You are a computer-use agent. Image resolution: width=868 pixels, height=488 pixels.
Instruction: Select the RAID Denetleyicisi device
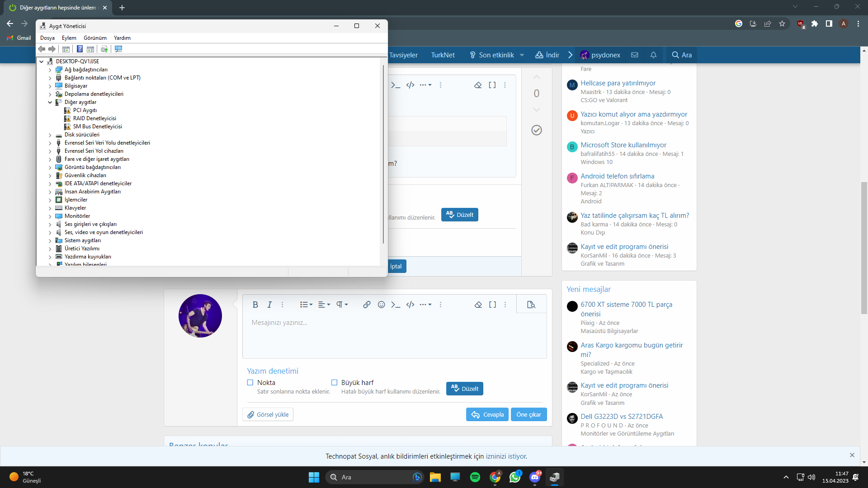[x=94, y=118]
